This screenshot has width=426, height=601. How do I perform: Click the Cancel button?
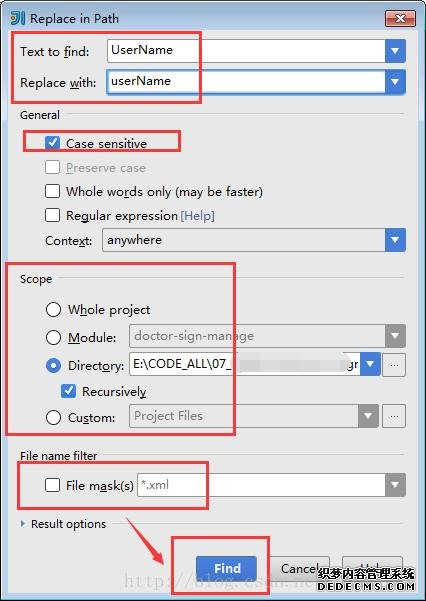point(300,568)
